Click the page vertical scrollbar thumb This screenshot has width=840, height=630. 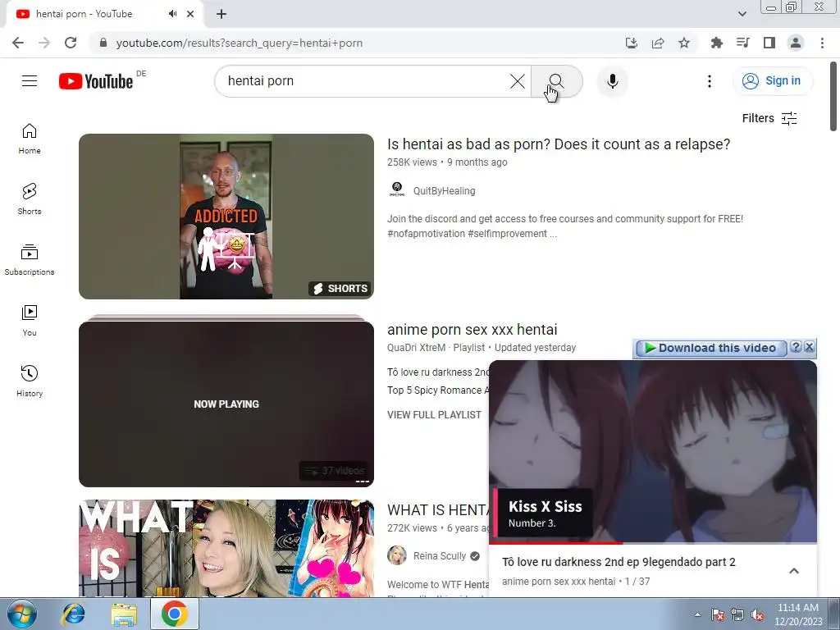point(833,97)
